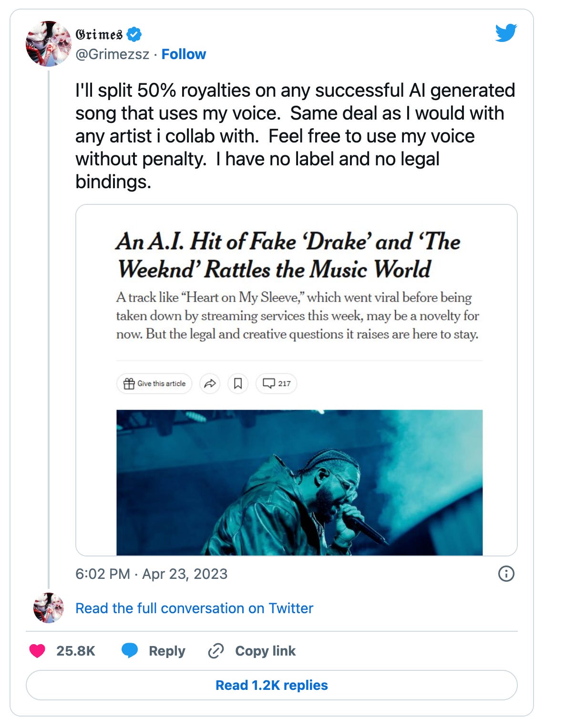The image size is (576, 728).
Task: Click the article headline about fake Drake
Action: (288, 255)
